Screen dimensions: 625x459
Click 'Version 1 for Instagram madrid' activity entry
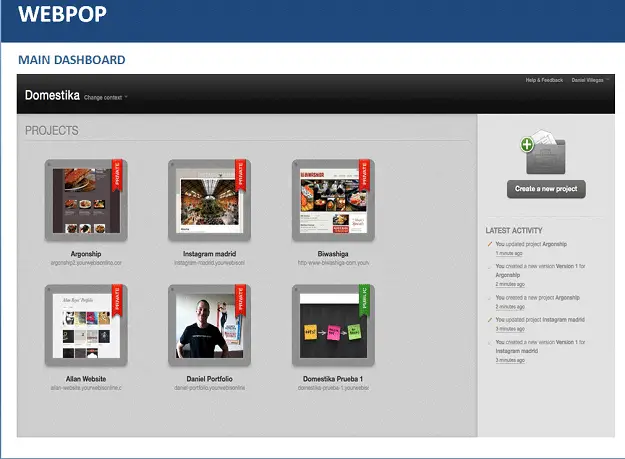540,347
